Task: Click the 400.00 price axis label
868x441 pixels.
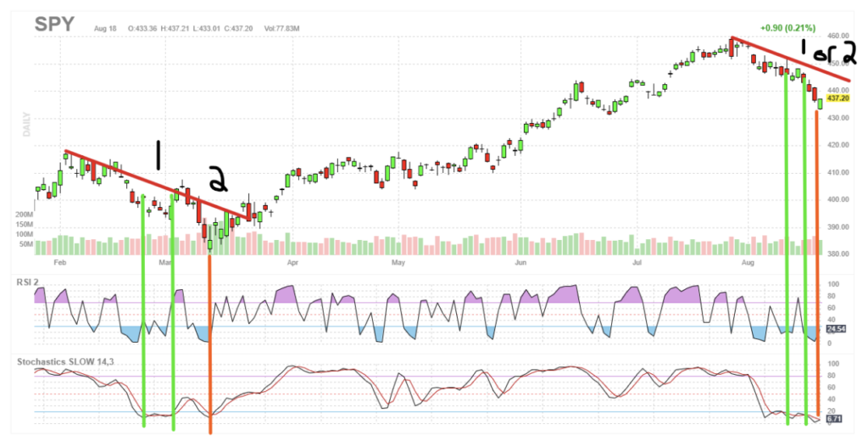Action: tap(838, 199)
